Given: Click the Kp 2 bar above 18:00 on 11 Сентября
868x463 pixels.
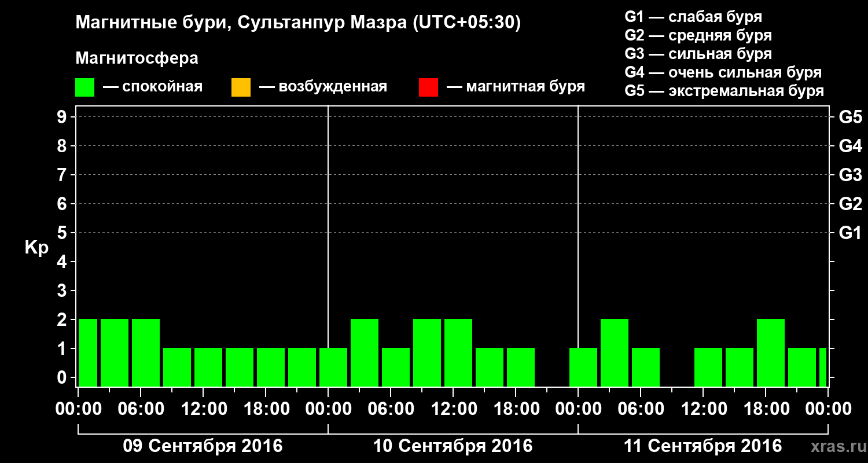Looking at the screenshot, I should 771,352.
